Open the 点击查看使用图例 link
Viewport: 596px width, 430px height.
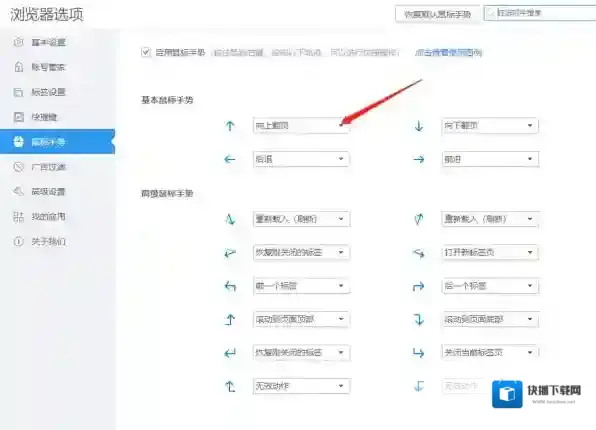tap(449, 52)
